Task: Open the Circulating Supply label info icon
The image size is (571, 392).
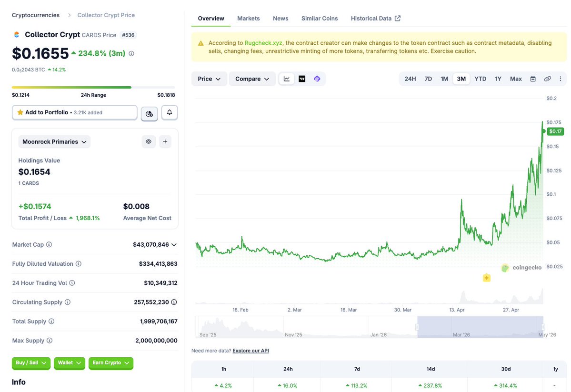Action: 67,302
